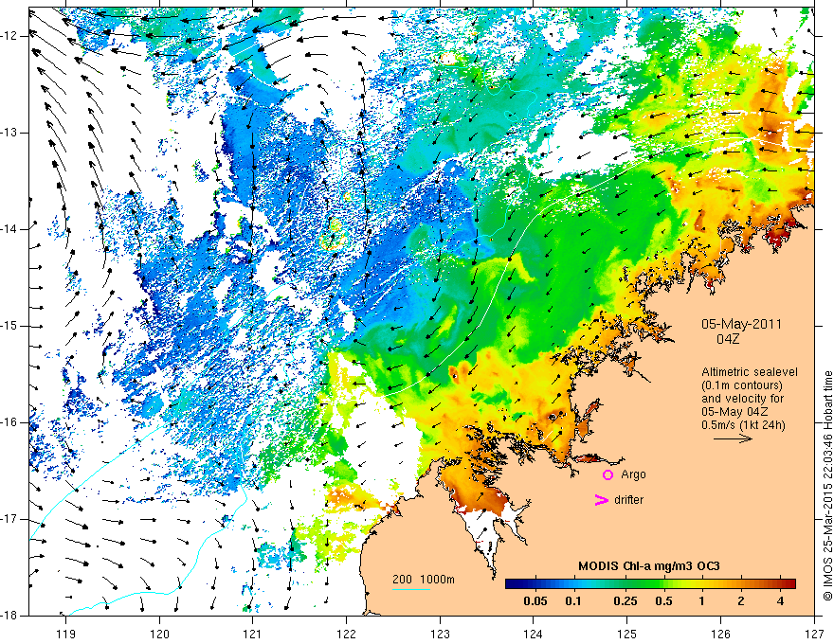Screen dimensions: 834x644
Task: Click the 'MODIS Chl-a mg/m3 OC3' colorbar title
Action: [x=649, y=566]
